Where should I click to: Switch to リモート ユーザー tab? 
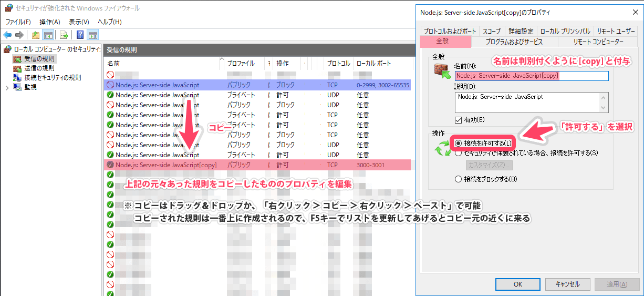click(615, 31)
